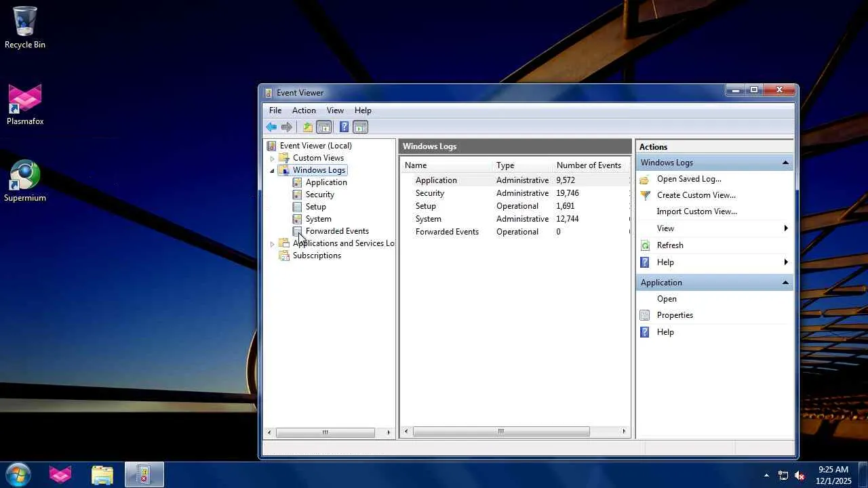Image resolution: width=868 pixels, height=488 pixels.
Task: Toggle the Show/Hide Console Tree toolbar icon
Action: tap(324, 127)
